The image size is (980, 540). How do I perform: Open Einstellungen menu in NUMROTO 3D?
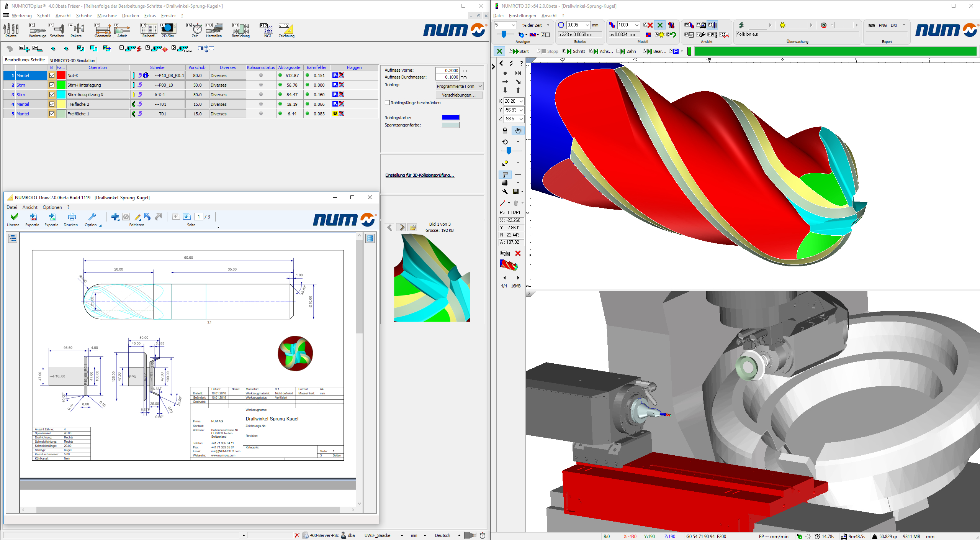point(522,16)
